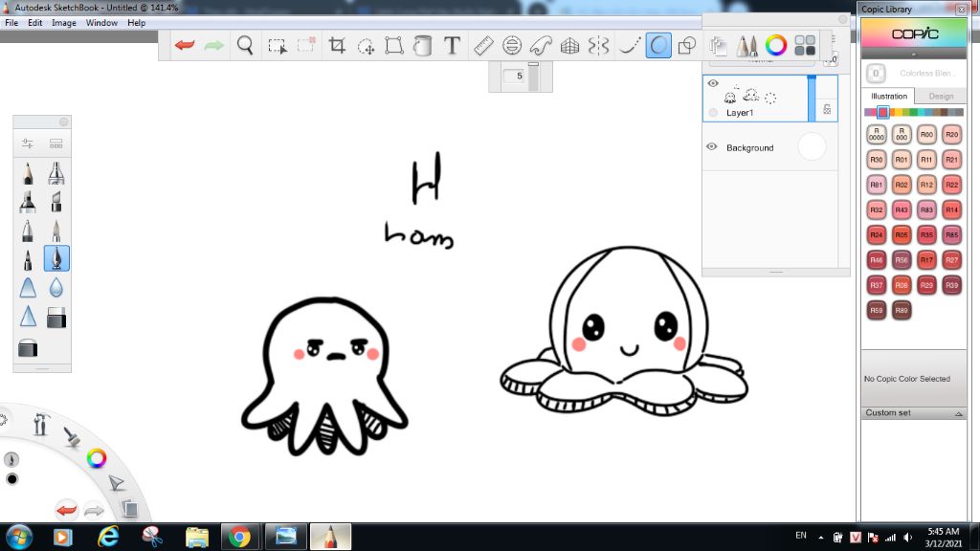Open the Brush Library icon in palette
Screen dimensions: 980x551
click(56, 143)
